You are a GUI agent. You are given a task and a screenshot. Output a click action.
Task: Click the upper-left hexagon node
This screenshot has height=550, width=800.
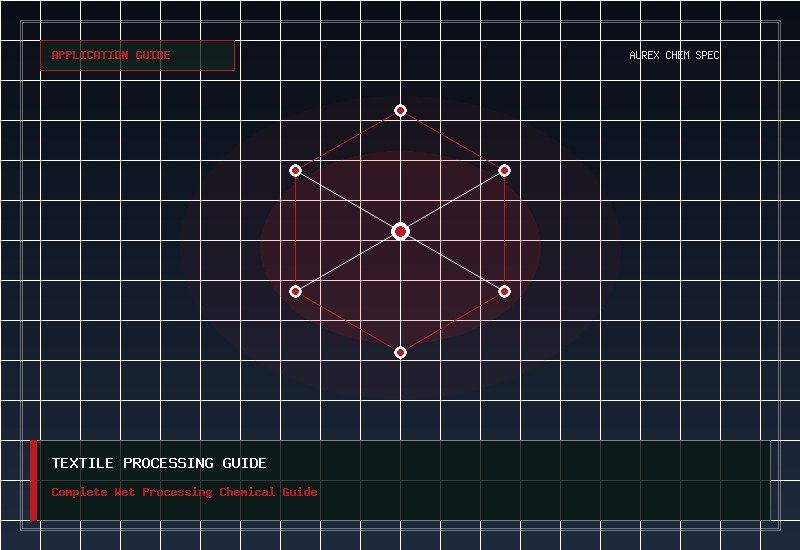pyautogui.click(x=295, y=170)
